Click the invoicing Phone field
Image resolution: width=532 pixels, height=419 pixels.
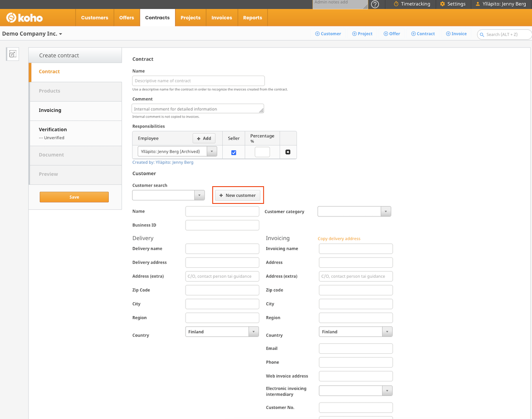[x=356, y=362]
